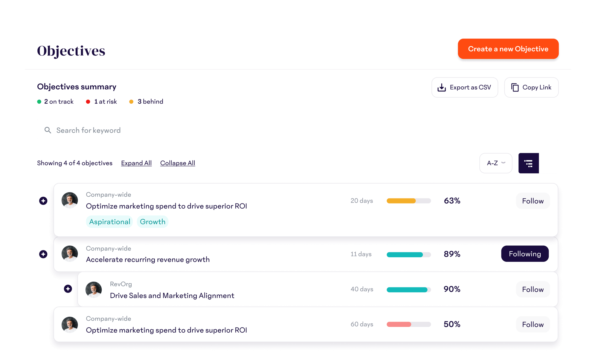
Task: Click the Expand All link
Action: [x=136, y=163]
